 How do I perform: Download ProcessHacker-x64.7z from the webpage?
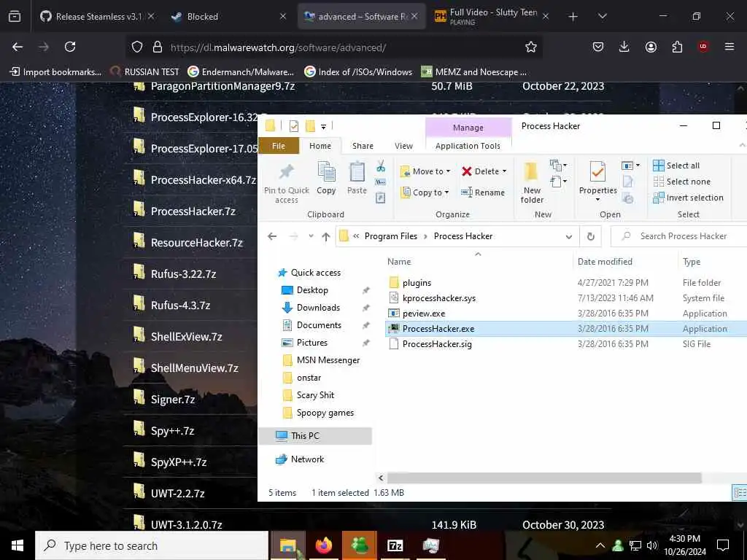pos(203,180)
